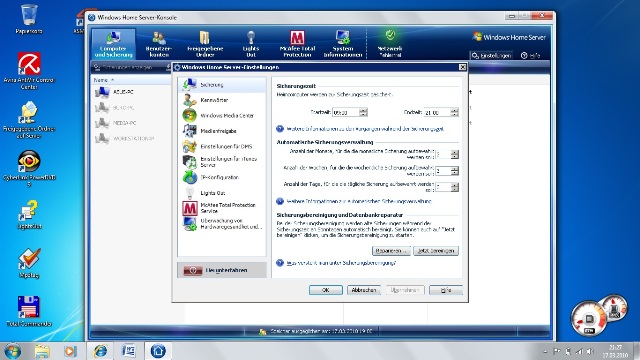Screen dimensions: 640x360
Task: Click the Startzeit spinner arrows
Action: [363, 112]
